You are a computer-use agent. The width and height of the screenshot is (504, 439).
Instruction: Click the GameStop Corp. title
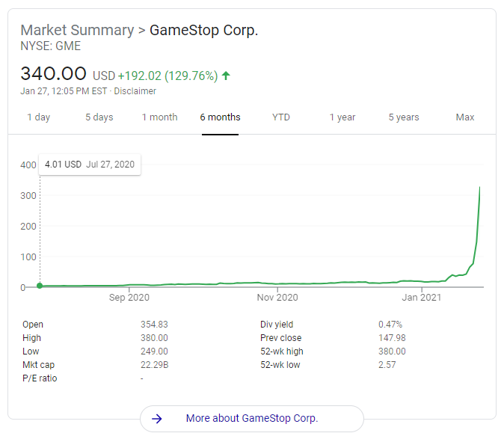click(203, 31)
